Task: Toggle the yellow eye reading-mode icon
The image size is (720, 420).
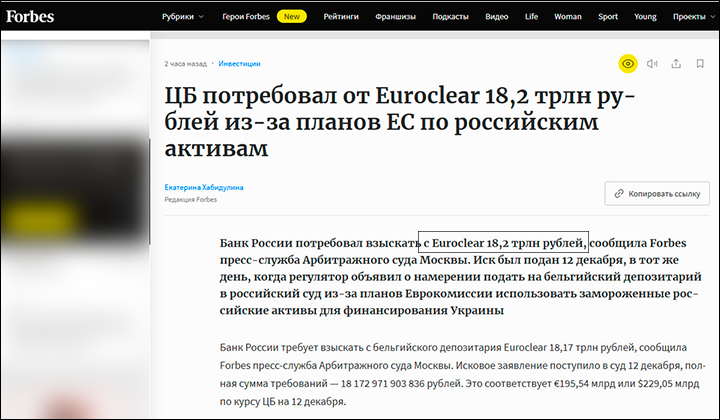Action: pos(628,63)
